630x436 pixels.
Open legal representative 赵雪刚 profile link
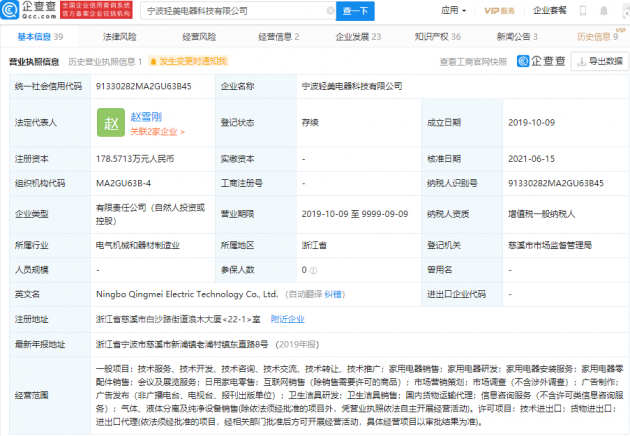coord(146,117)
